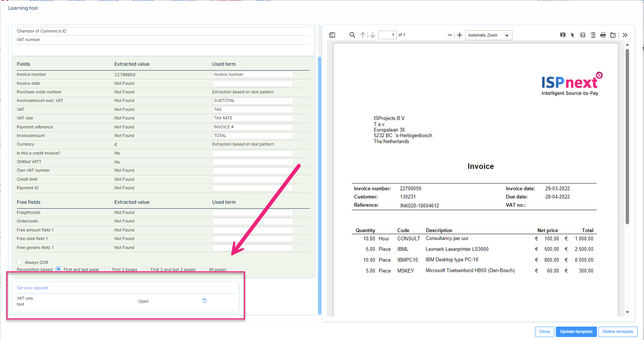This screenshot has width=644, height=340.
Task: Edit the TOTAL used term field
Action: pos(253,136)
